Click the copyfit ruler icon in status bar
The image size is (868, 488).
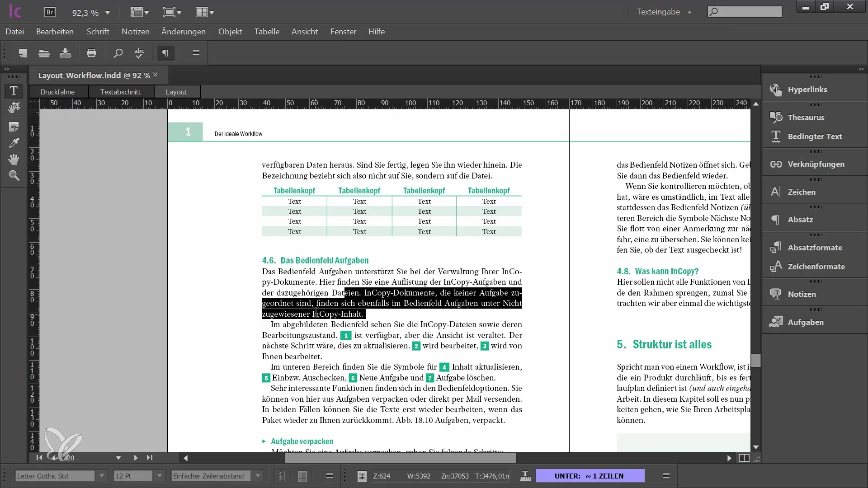[x=525, y=476]
